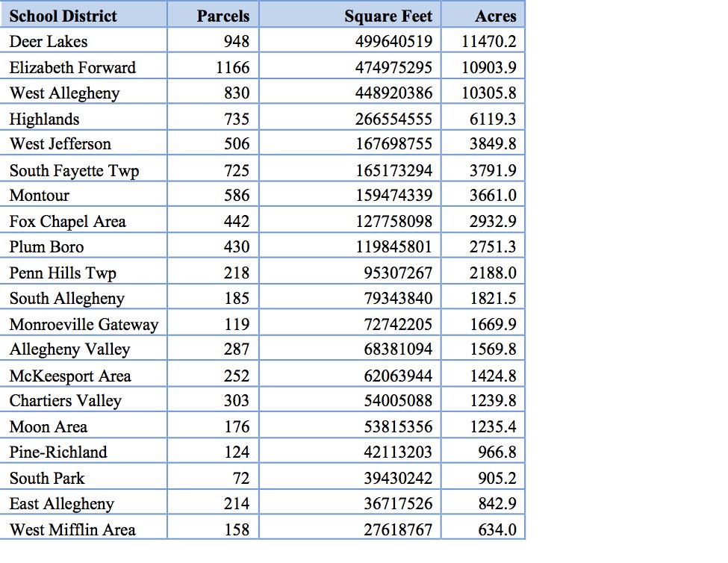Screen dimensions: 728x563
Task: Select the Fox Chapel Area cell
Action: pos(67,222)
